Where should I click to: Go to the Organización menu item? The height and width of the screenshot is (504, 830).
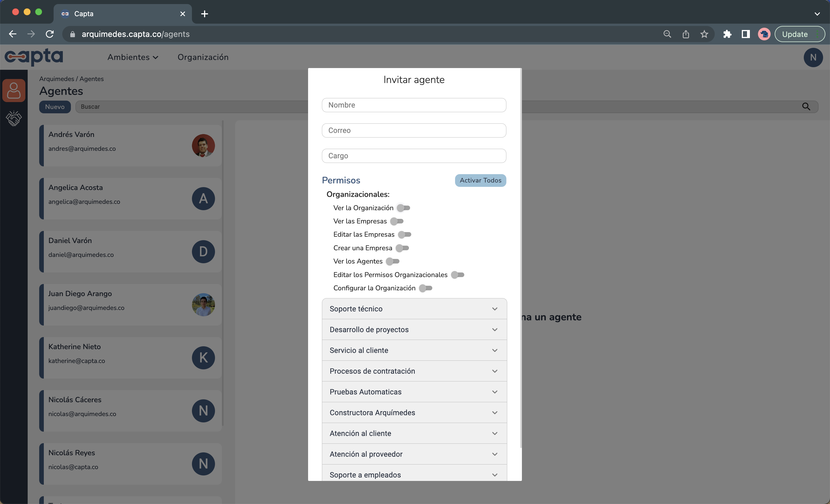click(x=203, y=57)
